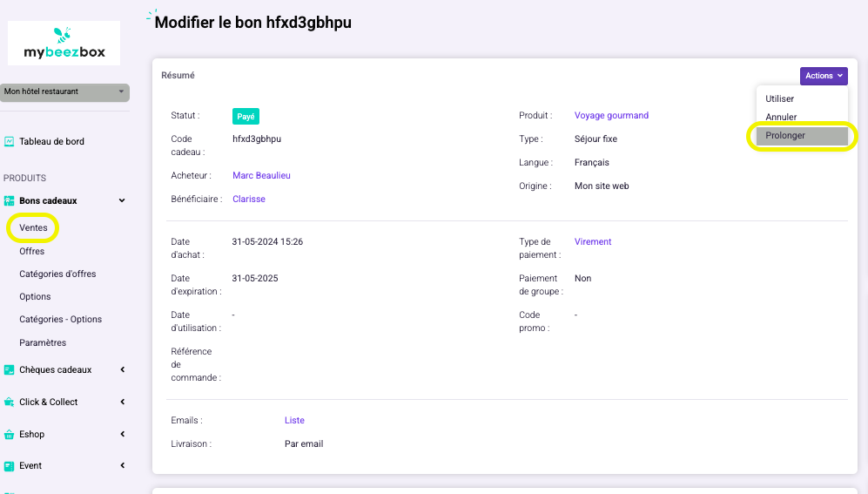Go to Ventes in the sidebar
Image resolution: width=868 pixels, height=494 pixels.
pyautogui.click(x=33, y=227)
